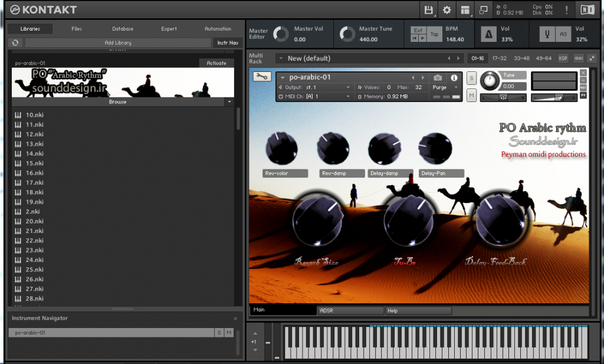This screenshot has height=364, width=604.
Task: Switch to the Libraries tab
Action: [x=30, y=29]
